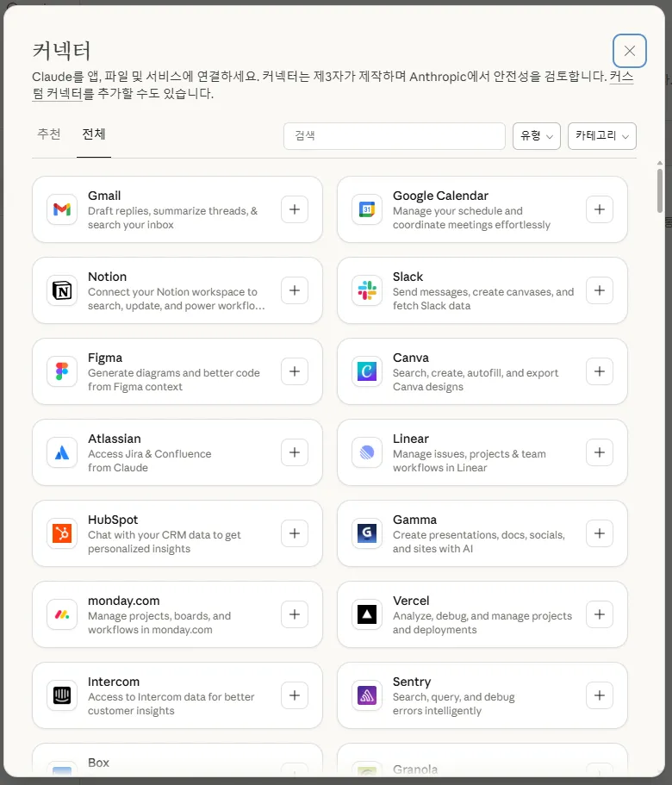Open the Figma connector title
672x785 pixels.
point(105,358)
